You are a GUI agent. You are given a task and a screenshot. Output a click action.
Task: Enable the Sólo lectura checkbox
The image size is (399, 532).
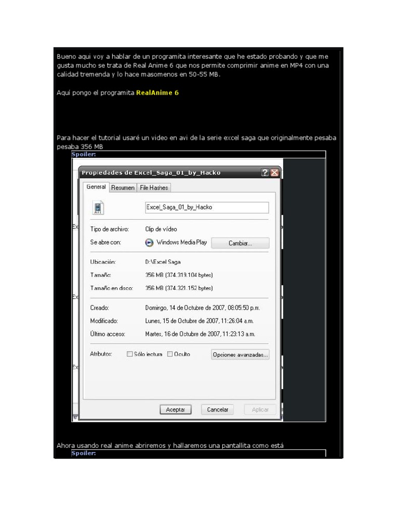(x=129, y=354)
